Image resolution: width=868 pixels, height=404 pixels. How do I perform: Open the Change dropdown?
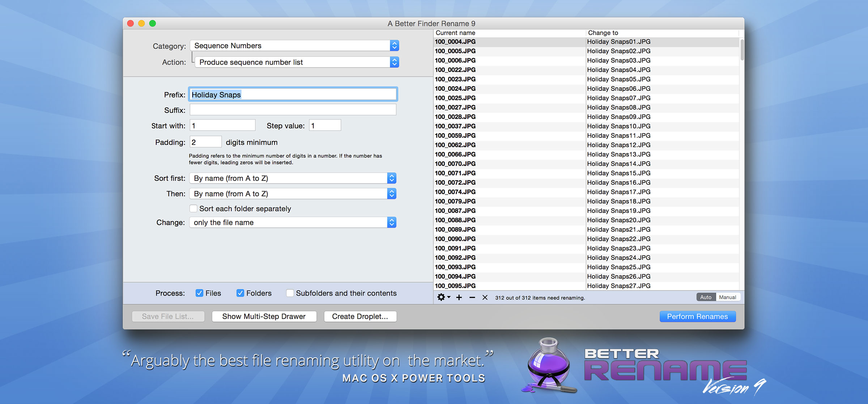(293, 222)
